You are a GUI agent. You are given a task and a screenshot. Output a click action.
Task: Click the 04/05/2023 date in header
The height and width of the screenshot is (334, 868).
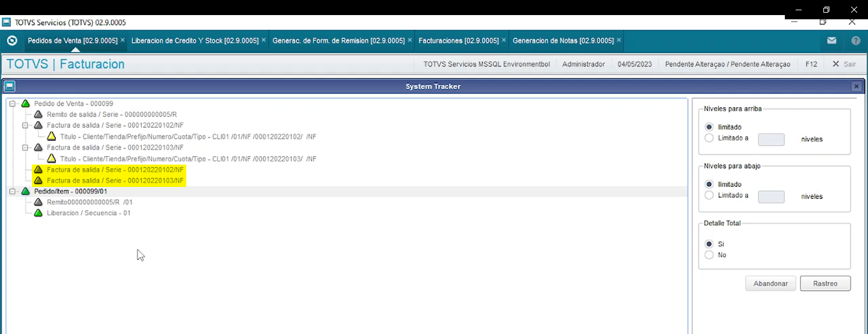635,64
